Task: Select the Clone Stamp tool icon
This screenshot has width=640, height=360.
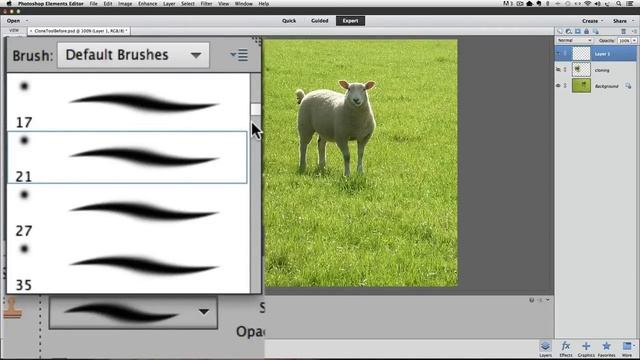Action: [12, 308]
